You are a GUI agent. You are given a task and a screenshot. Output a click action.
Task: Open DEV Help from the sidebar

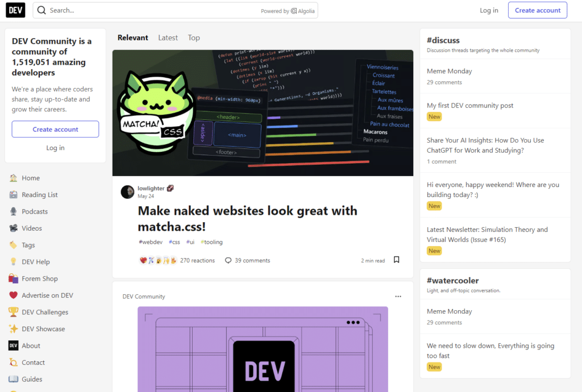click(13, 261)
